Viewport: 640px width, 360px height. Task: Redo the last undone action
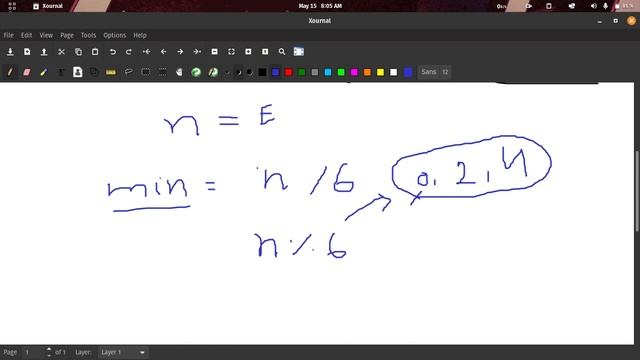(129, 52)
